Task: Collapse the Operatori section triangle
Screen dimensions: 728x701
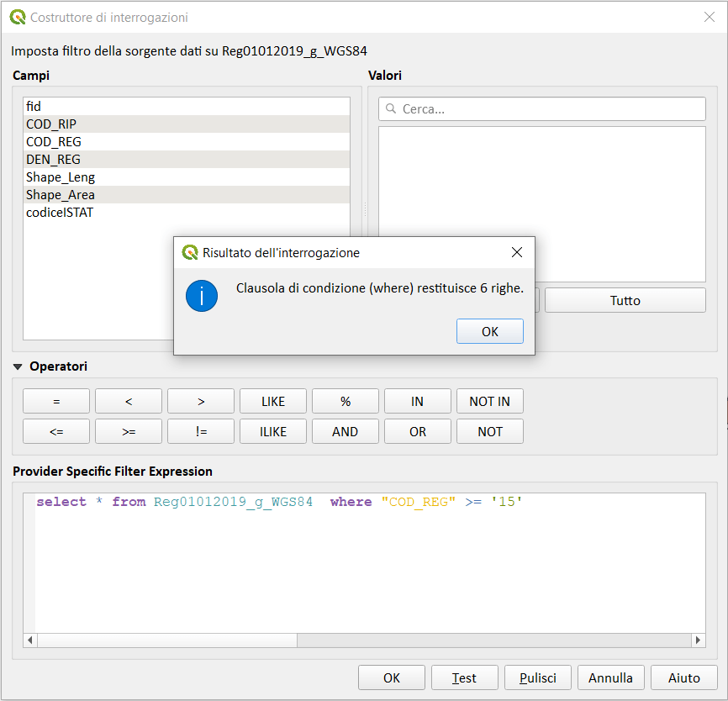Action: pyautogui.click(x=18, y=366)
